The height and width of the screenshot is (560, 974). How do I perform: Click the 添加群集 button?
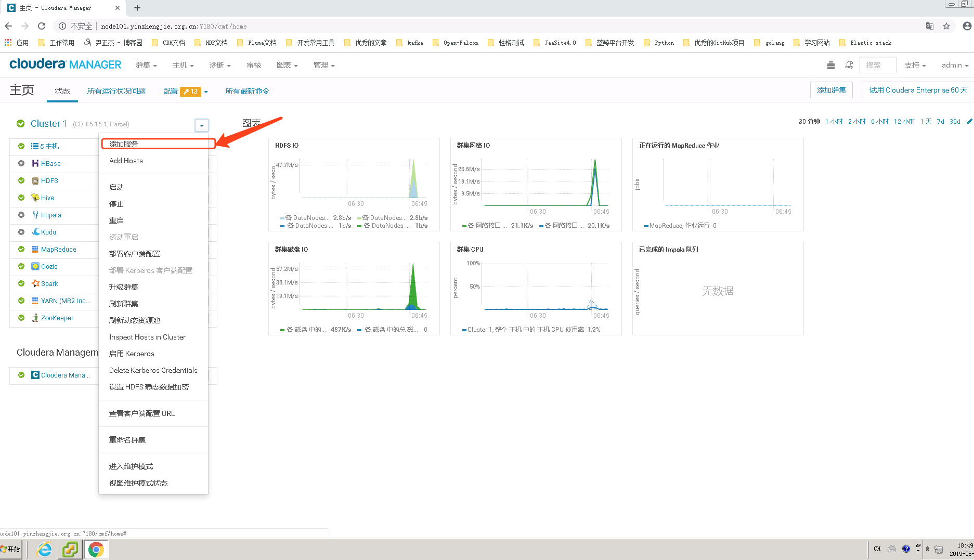pyautogui.click(x=831, y=89)
